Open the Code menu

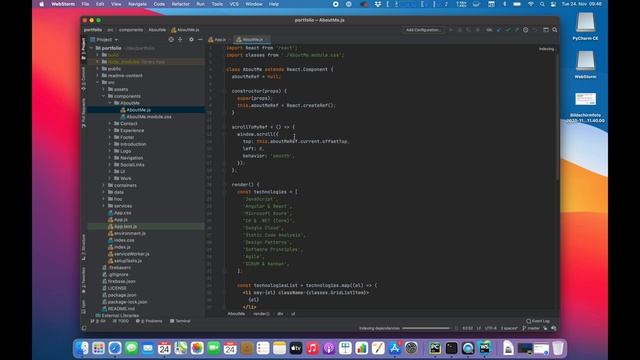pos(159,4)
